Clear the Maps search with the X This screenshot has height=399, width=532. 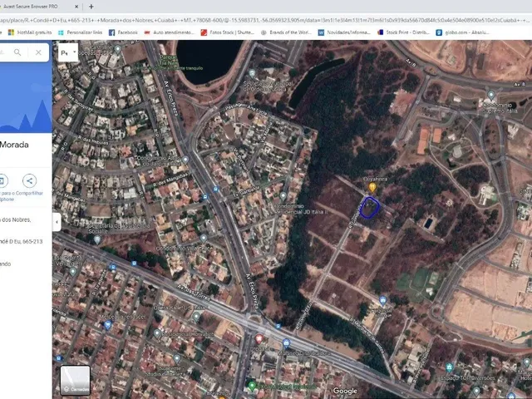point(38,52)
